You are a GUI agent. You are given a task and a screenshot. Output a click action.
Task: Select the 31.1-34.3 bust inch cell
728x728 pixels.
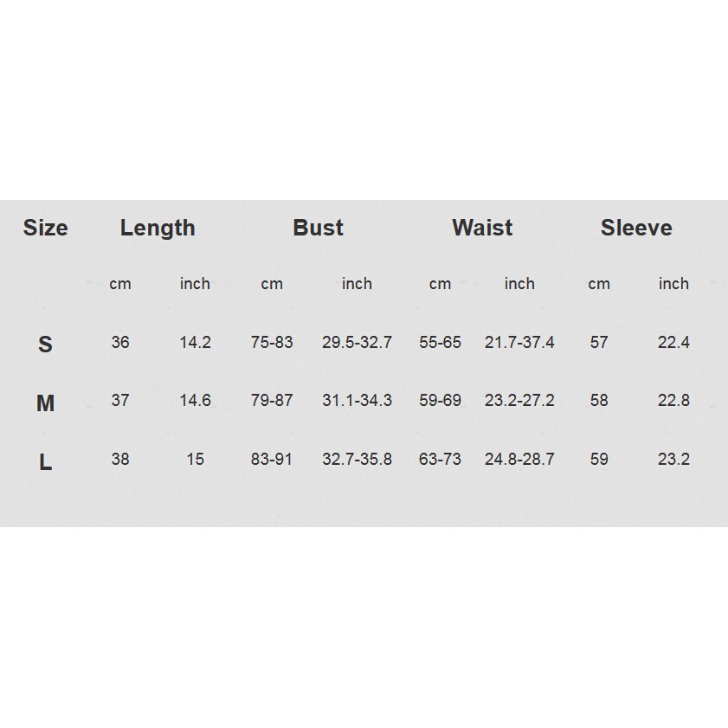357,401
